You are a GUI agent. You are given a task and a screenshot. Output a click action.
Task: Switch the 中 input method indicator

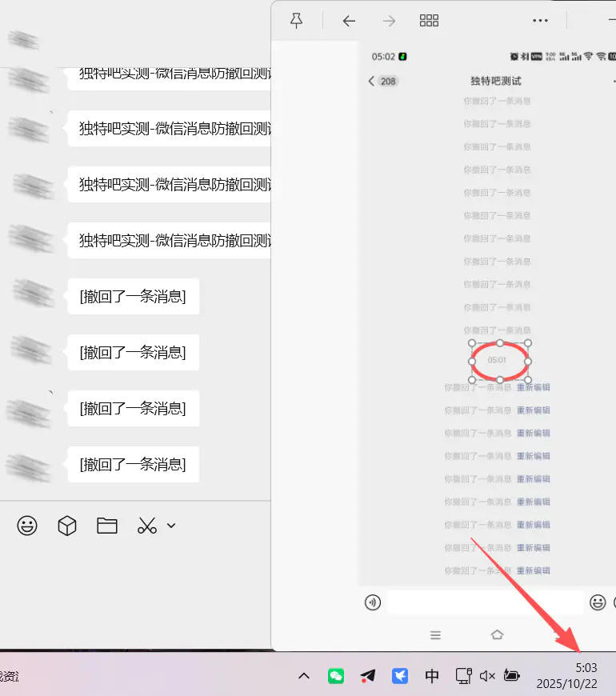point(432,676)
